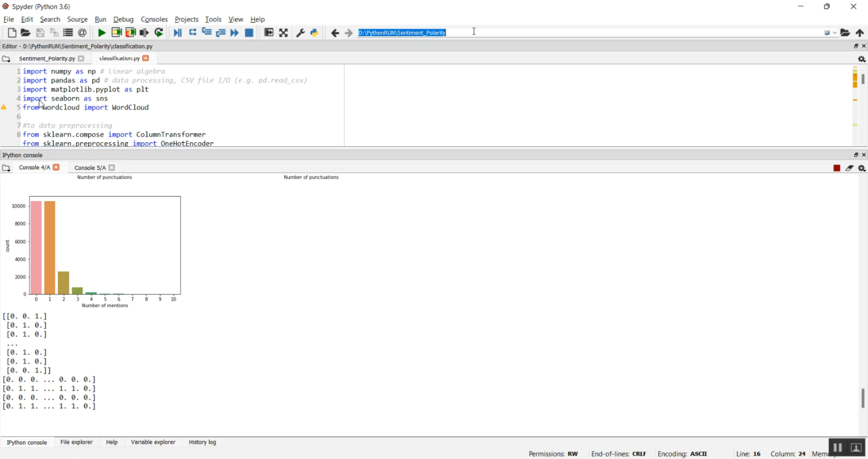Select the classification.py editor tab
This screenshot has height=459, width=868.
(119, 58)
